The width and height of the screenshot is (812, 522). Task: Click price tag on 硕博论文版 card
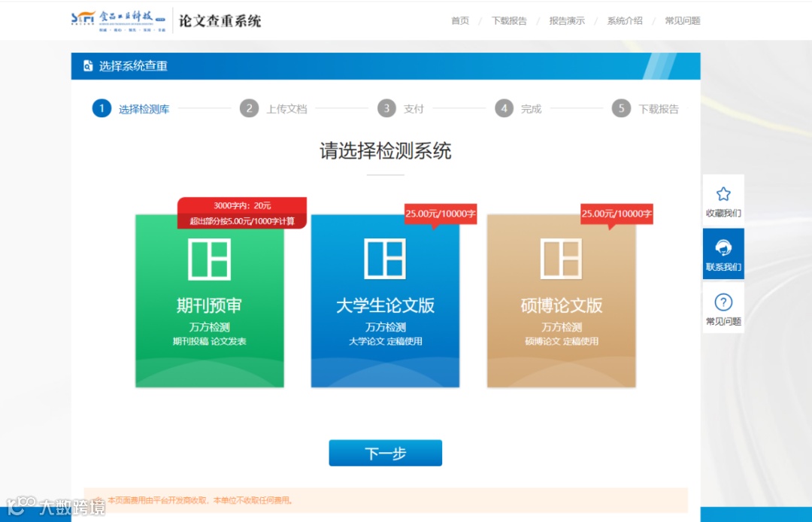[x=617, y=214]
